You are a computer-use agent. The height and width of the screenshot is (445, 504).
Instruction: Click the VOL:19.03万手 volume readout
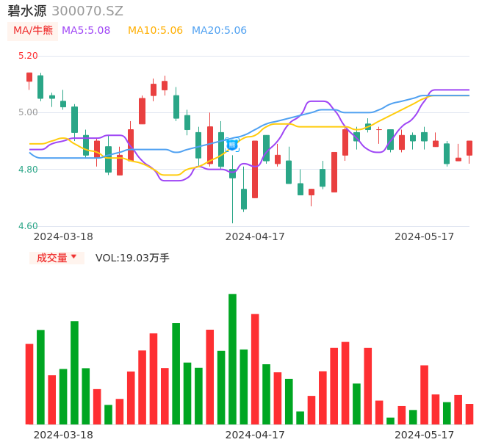tap(132, 258)
